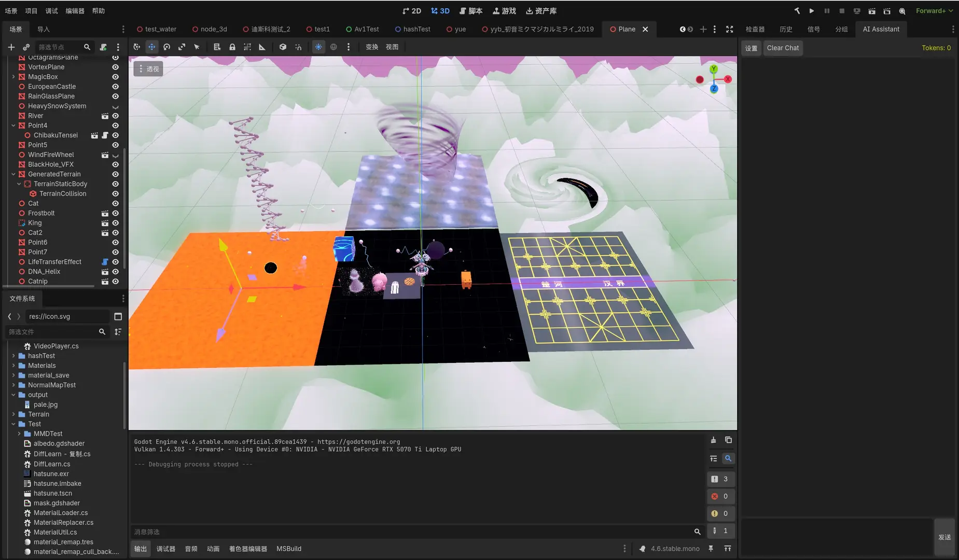
Task: Hide the VortexPlane node
Action: tap(115, 66)
